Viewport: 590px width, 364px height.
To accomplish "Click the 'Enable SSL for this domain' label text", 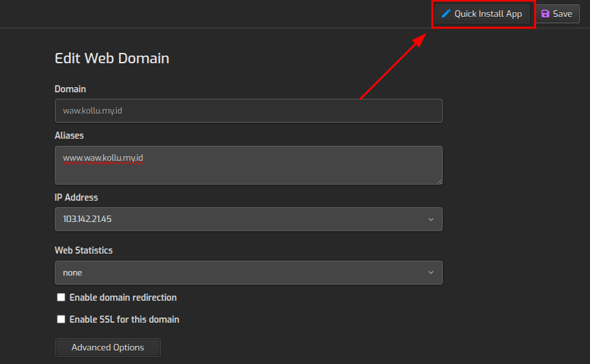I will tap(124, 319).
